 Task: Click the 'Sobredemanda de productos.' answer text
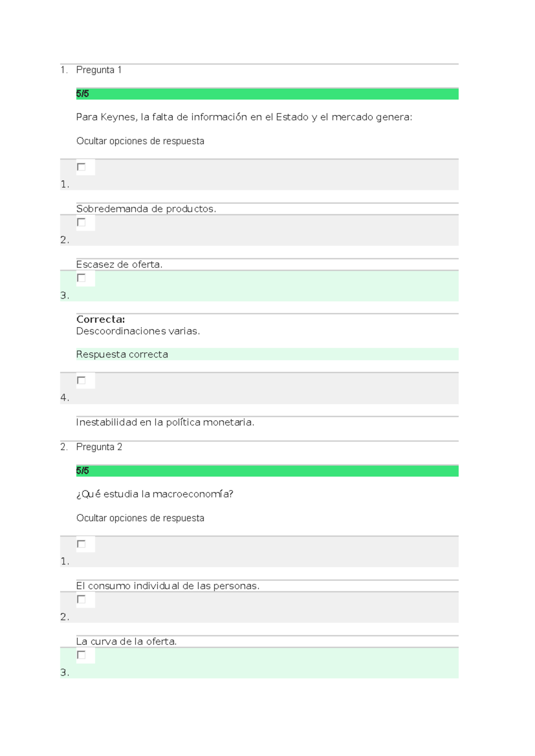146,209
